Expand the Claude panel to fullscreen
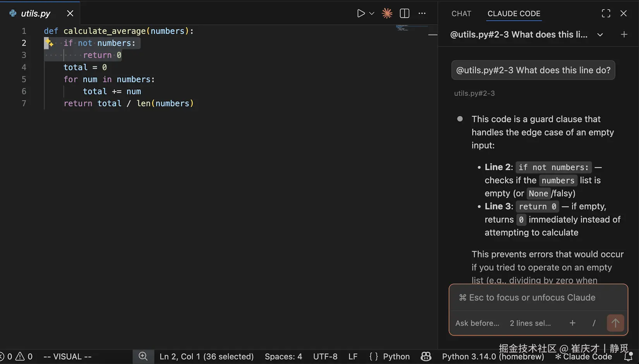Image resolution: width=639 pixels, height=364 pixels. coord(606,13)
